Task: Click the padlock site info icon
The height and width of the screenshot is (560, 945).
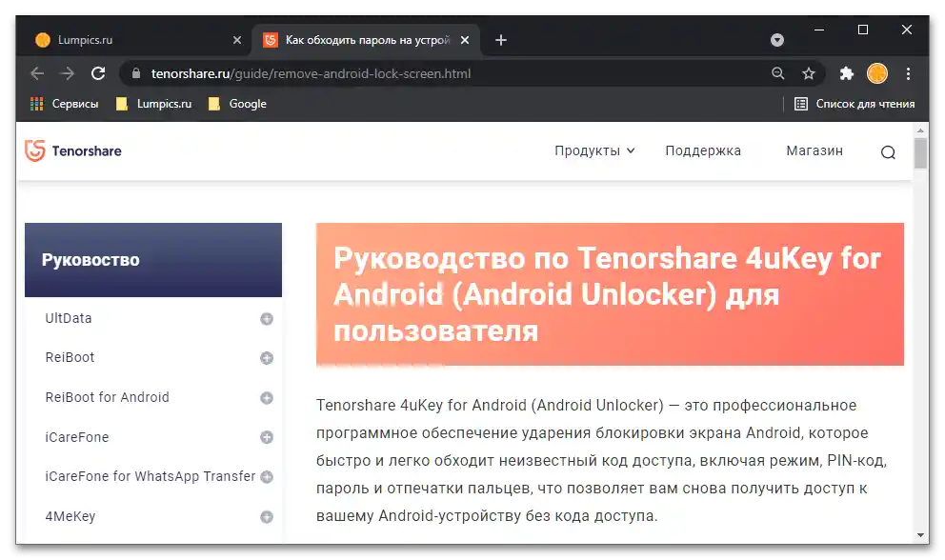Action: tap(136, 73)
